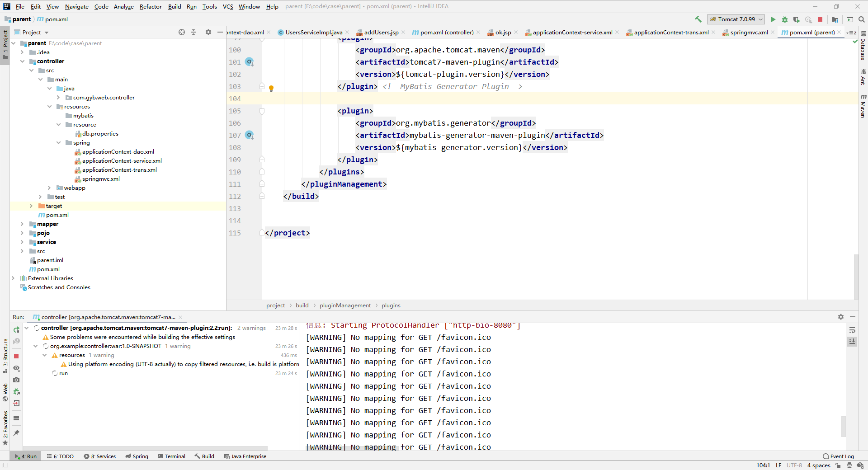
Task: Collapse the controller module
Action: point(22,61)
